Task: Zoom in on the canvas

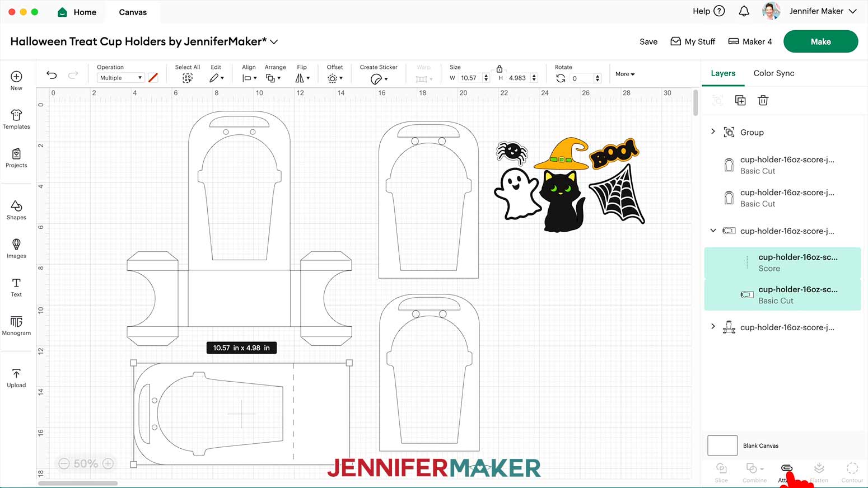Action: (x=108, y=463)
